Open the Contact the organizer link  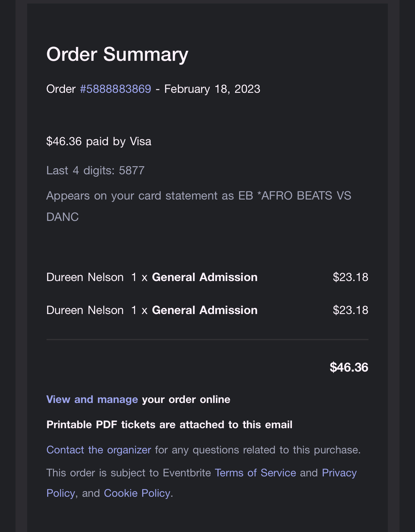coord(99,450)
